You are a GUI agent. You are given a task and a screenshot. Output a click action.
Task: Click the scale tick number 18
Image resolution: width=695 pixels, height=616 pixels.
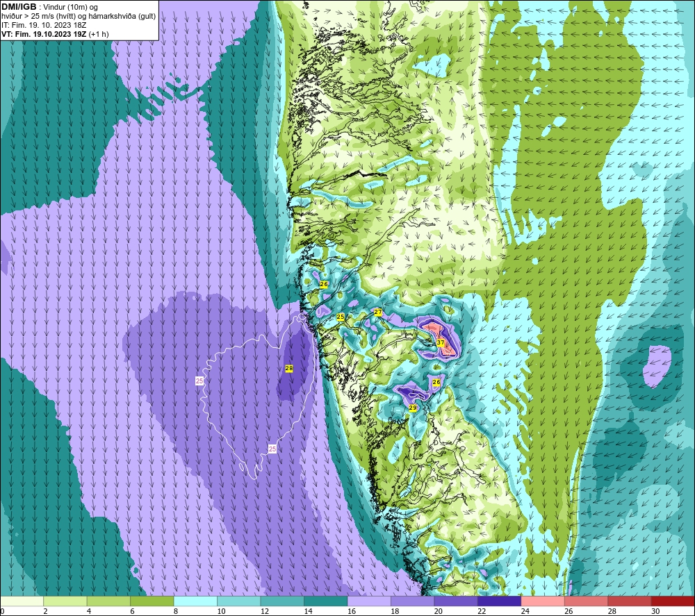click(395, 611)
